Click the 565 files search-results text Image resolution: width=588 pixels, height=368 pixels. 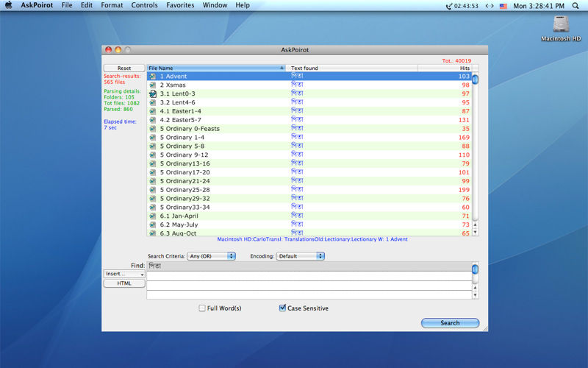pyautogui.click(x=115, y=82)
